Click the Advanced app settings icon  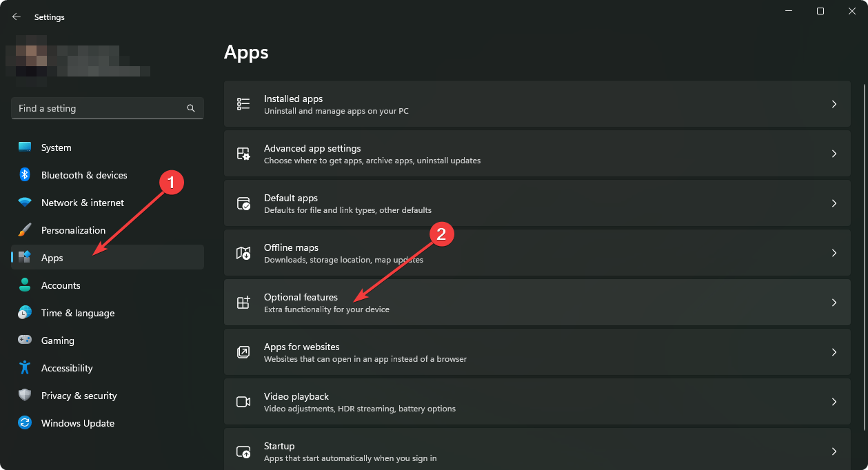tap(243, 154)
